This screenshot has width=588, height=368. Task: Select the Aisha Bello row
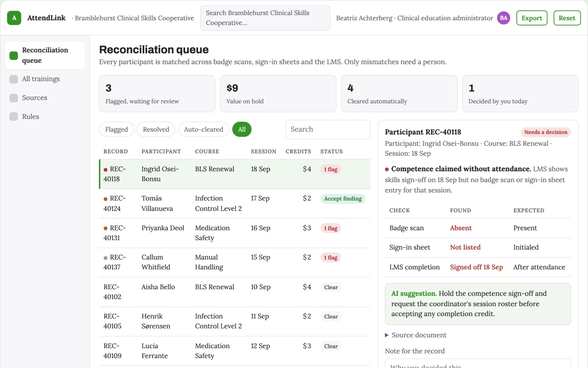[x=234, y=292]
